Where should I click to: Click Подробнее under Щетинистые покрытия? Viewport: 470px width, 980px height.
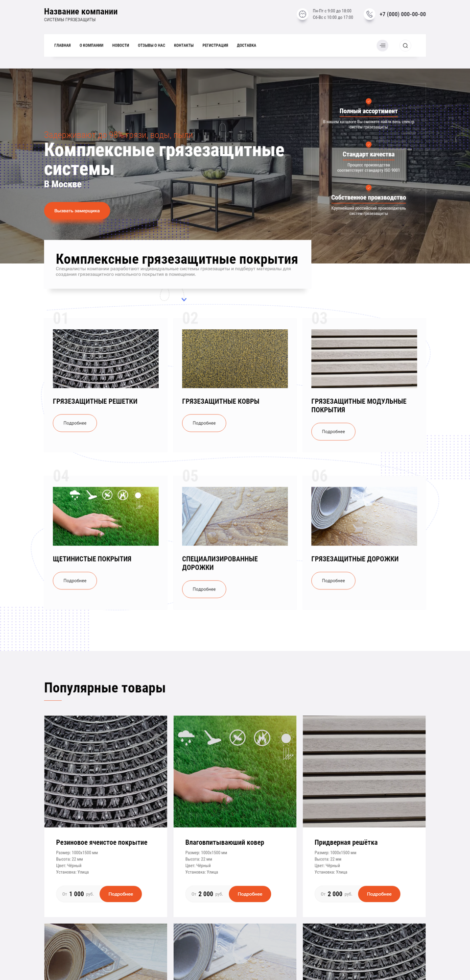coord(75,581)
